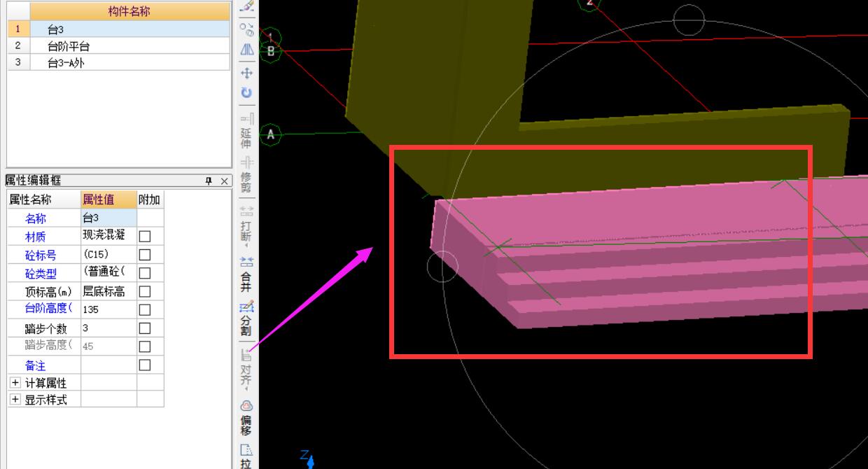Select component 台阶平台 in the list
Viewport: 868px width, 469px height.
pos(129,45)
